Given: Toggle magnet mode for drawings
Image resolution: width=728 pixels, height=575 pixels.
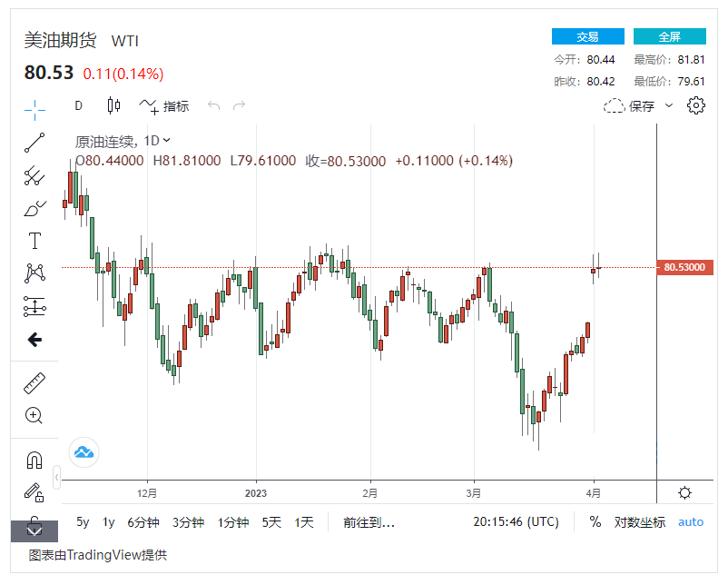Looking at the screenshot, I should pyautogui.click(x=34, y=461).
